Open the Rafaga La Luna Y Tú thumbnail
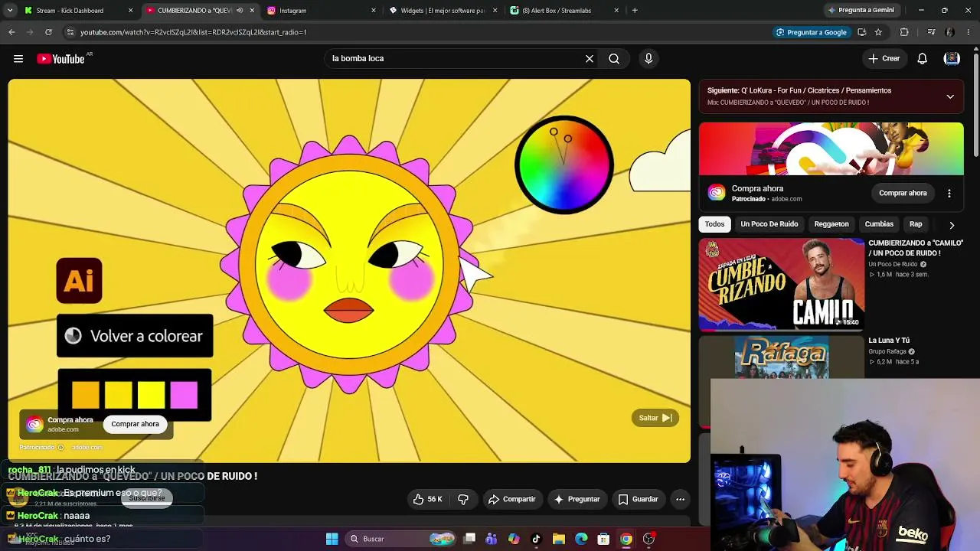The width and height of the screenshot is (980, 551). click(x=782, y=357)
